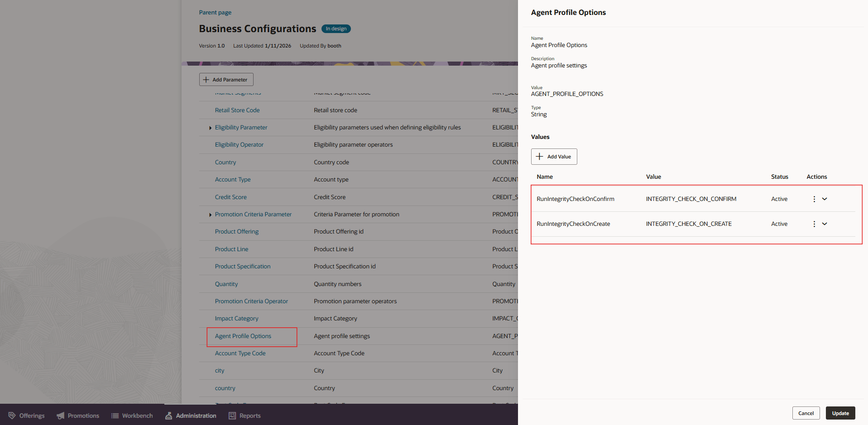The image size is (868, 425).
Task: Open the Product Specification parameter
Action: tap(243, 266)
